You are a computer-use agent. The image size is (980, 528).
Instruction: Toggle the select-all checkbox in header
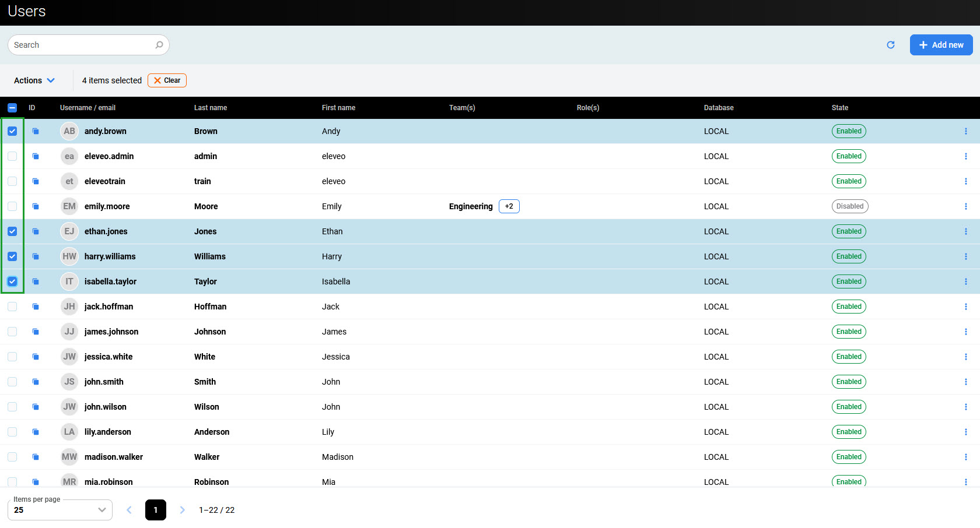point(12,108)
